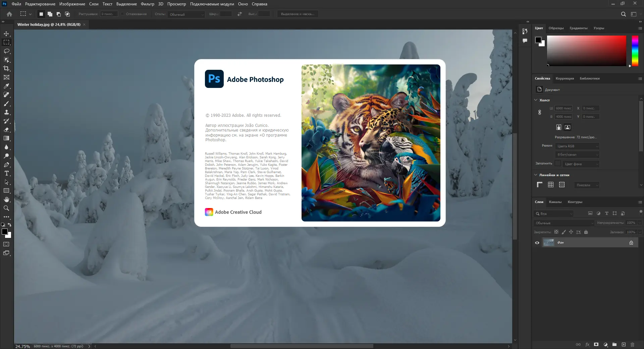Swap width and height arrows in options bar

pyautogui.click(x=239, y=14)
